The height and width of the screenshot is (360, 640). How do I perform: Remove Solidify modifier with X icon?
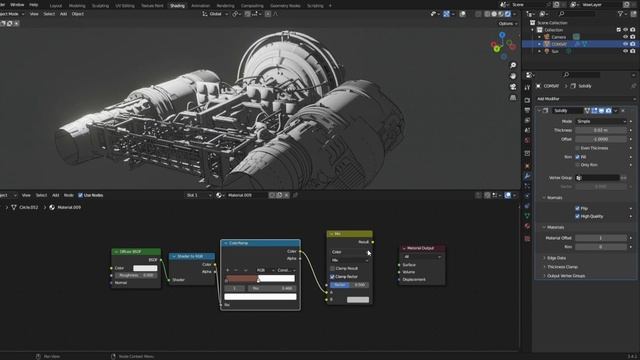click(622, 111)
